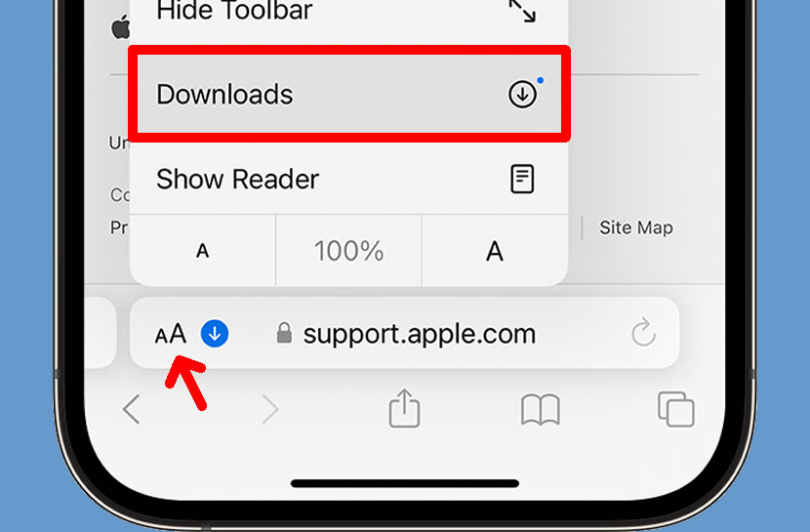The height and width of the screenshot is (532, 810).
Task: Open the AA page settings button
Action: point(171,334)
